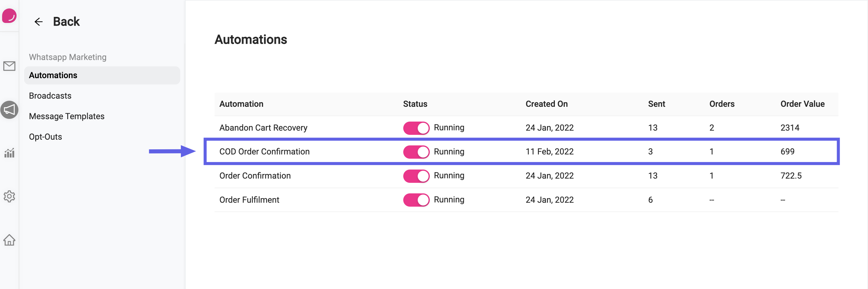Toggle Order Confirmation running switch
This screenshot has width=868, height=289.
click(x=416, y=176)
